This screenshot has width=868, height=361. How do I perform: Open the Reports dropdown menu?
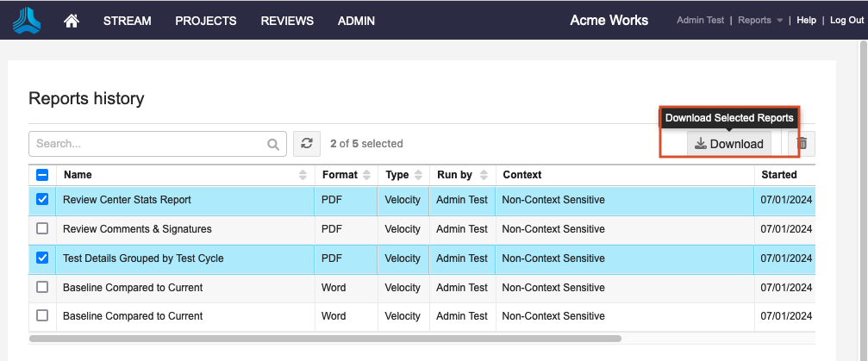coord(759,21)
